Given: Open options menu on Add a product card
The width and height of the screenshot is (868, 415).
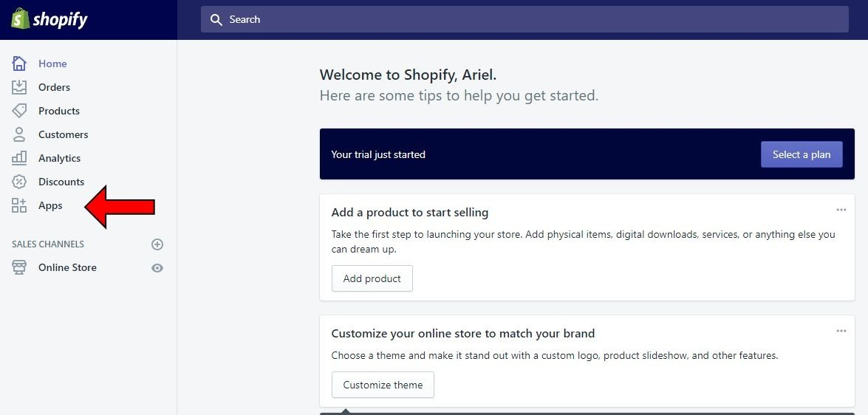Looking at the screenshot, I should click(841, 210).
